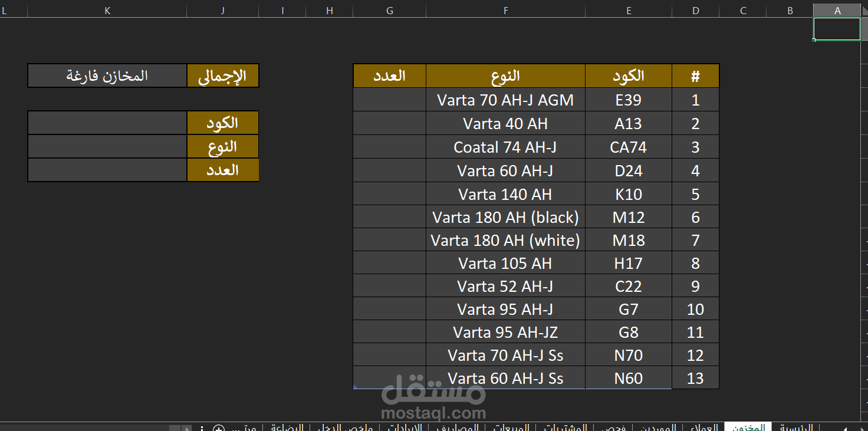Click code cell G7
Viewport: 868px width, 431px height.
tap(629, 309)
